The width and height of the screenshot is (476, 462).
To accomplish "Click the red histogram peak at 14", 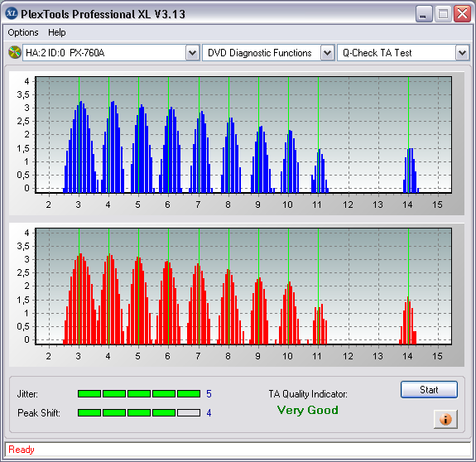I will tap(407, 320).
